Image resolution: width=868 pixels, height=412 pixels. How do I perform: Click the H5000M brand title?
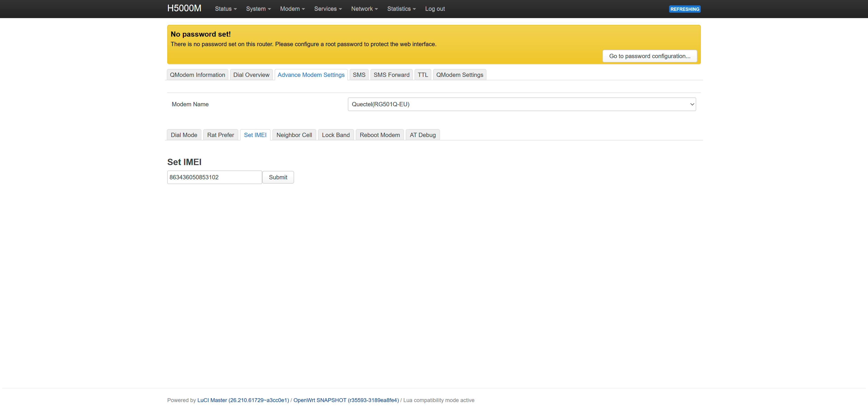point(184,8)
